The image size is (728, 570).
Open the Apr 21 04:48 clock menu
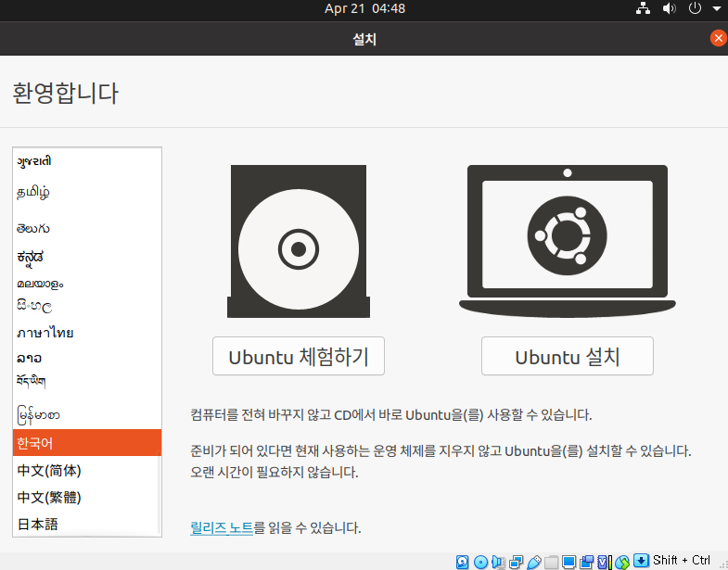click(x=364, y=8)
